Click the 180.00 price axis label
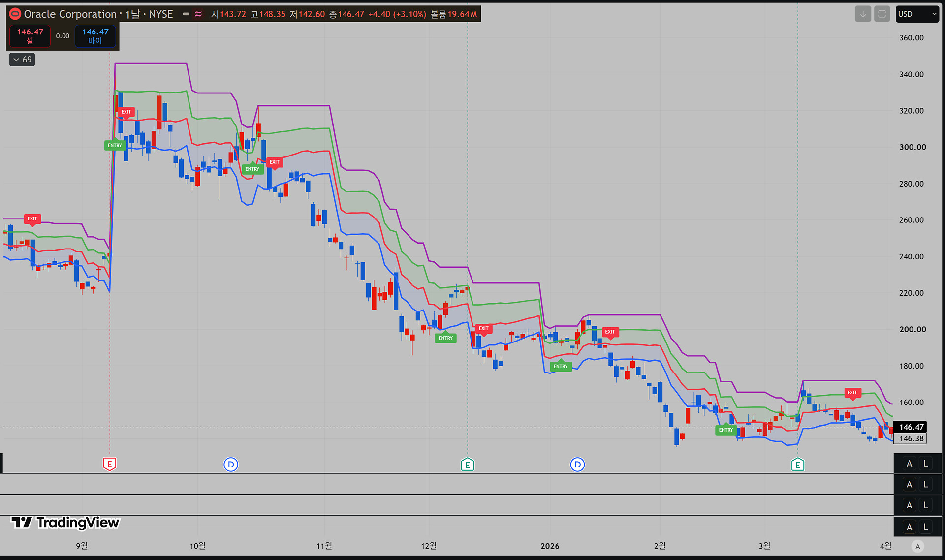This screenshot has width=945, height=560. pos(912,366)
